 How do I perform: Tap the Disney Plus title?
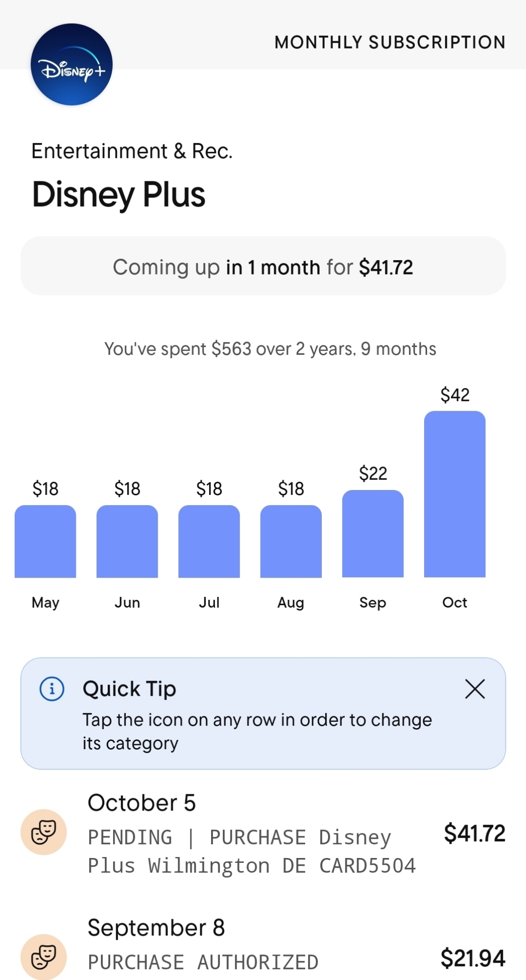[119, 195]
